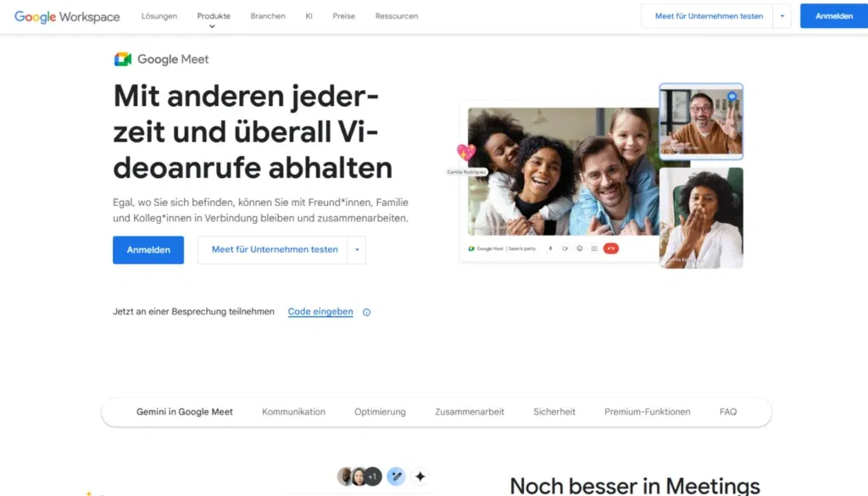Select the Gemini in Google Meet tab
868x496 pixels.
tap(183, 411)
